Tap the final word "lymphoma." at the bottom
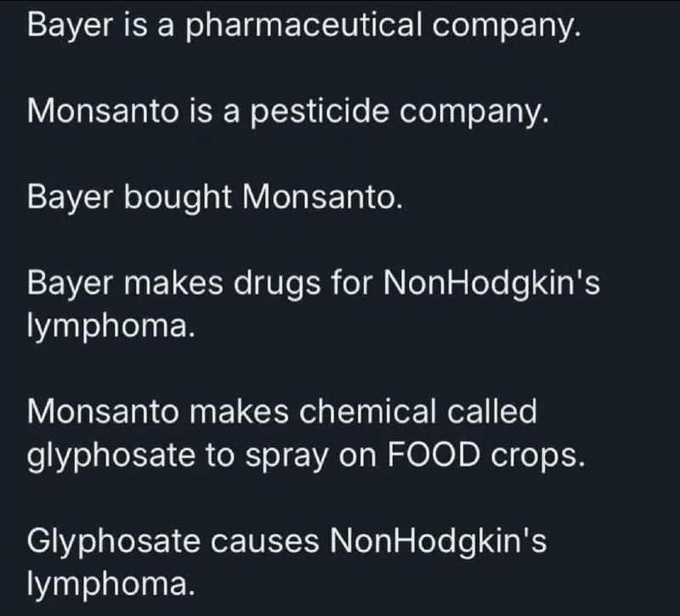Image resolution: width=680 pixels, height=616 pixels. coord(111,585)
